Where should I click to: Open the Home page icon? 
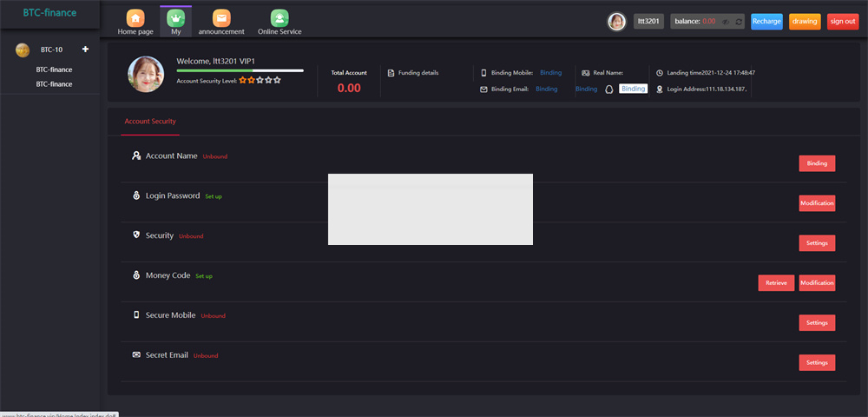tap(135, 18)
